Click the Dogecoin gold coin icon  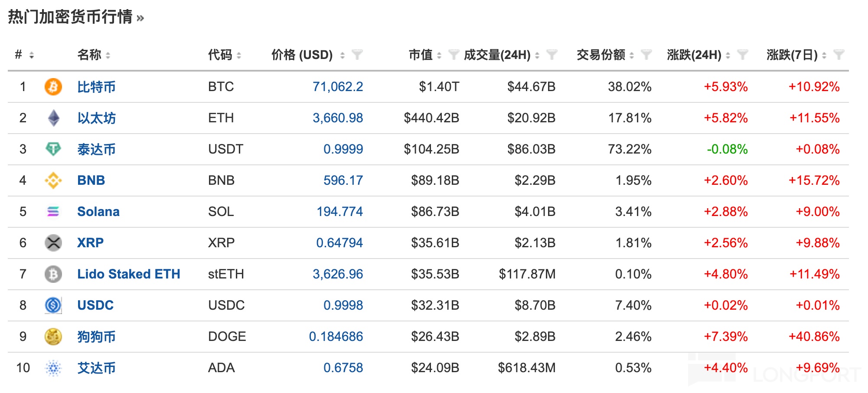coord(53,337)
